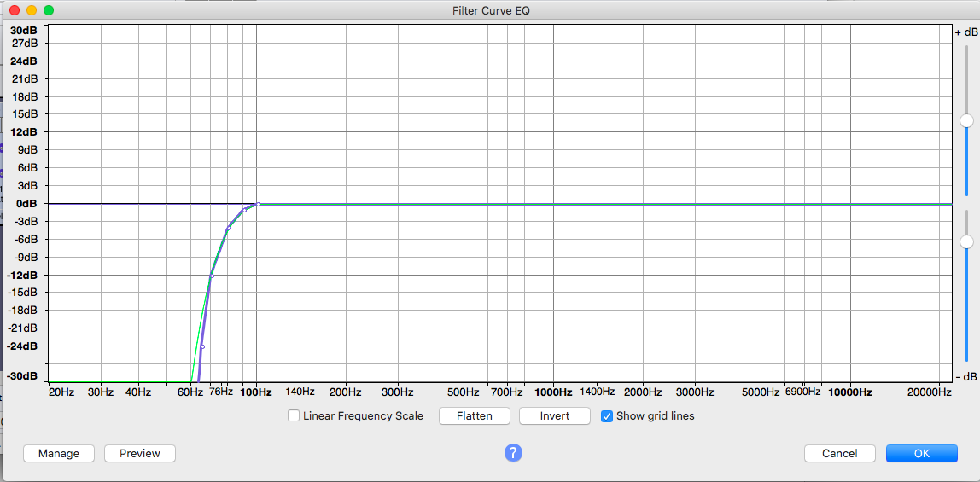Click the 20Hz frequency label
Screen dimensions: 980x482
[61, 392]
